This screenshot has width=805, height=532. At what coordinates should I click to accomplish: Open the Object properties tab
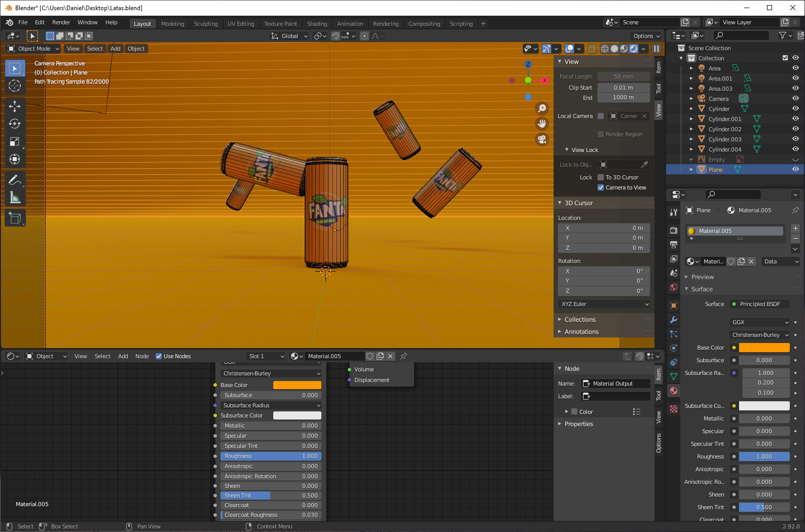click(x=674, y=306)
